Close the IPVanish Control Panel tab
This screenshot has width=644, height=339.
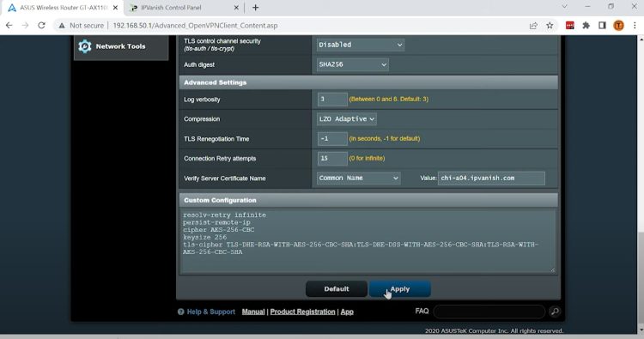(x=236, y=8)
